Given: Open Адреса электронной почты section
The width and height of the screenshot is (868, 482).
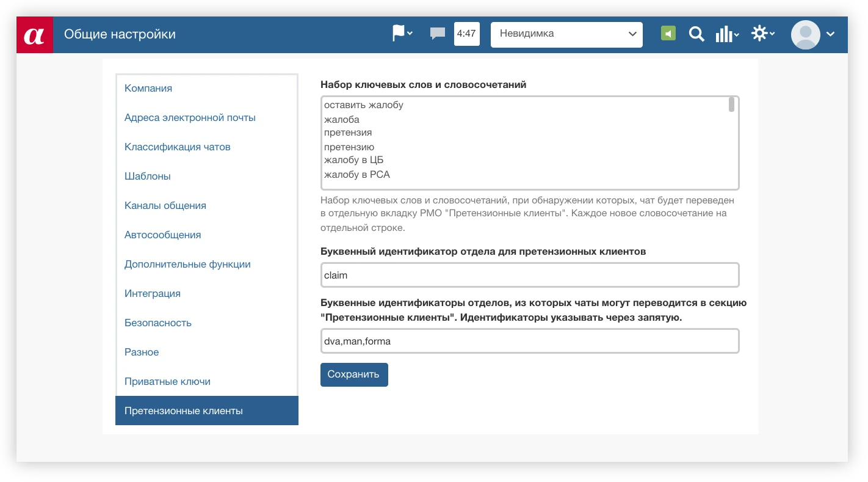Looking at the screenshot, I should [x=206, y=117].
